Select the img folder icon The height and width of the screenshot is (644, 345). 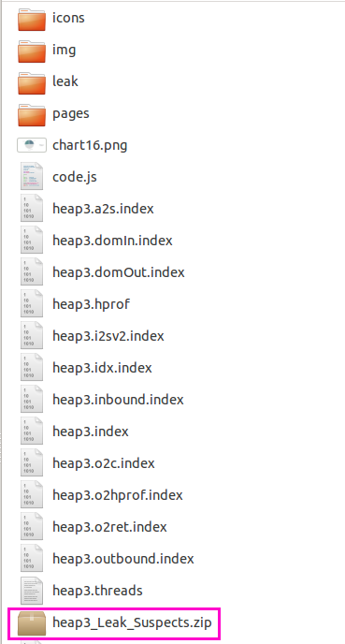[32, 51]
